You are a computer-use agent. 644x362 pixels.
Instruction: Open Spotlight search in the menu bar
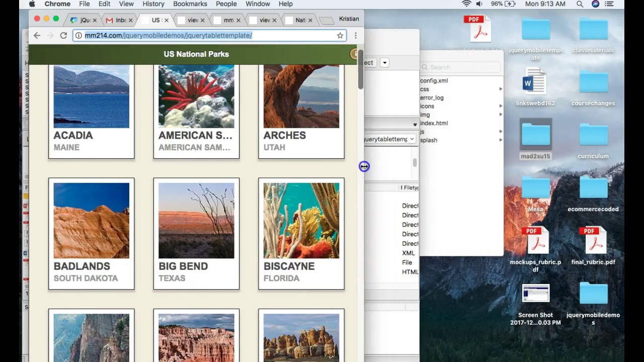point(580,4)
